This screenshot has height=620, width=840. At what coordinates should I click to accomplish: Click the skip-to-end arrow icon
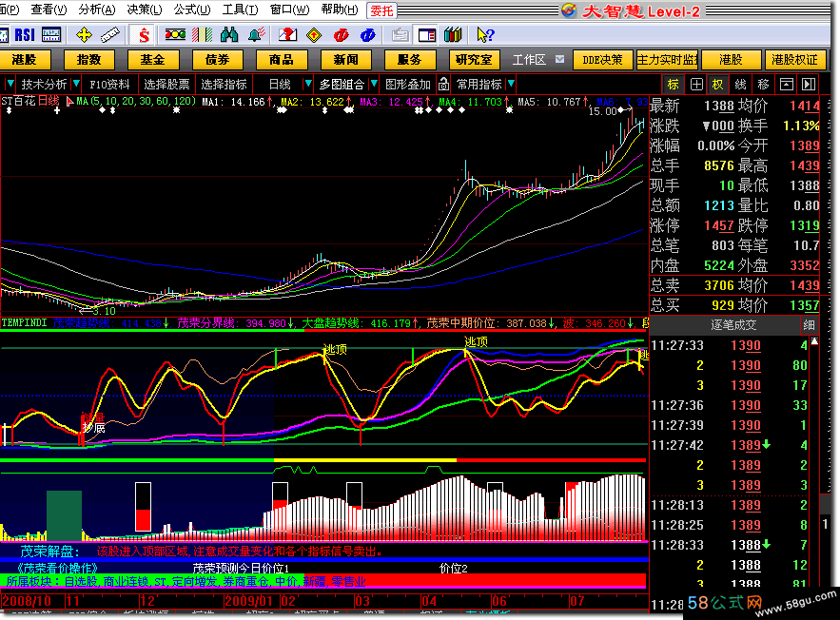point(809,84)
